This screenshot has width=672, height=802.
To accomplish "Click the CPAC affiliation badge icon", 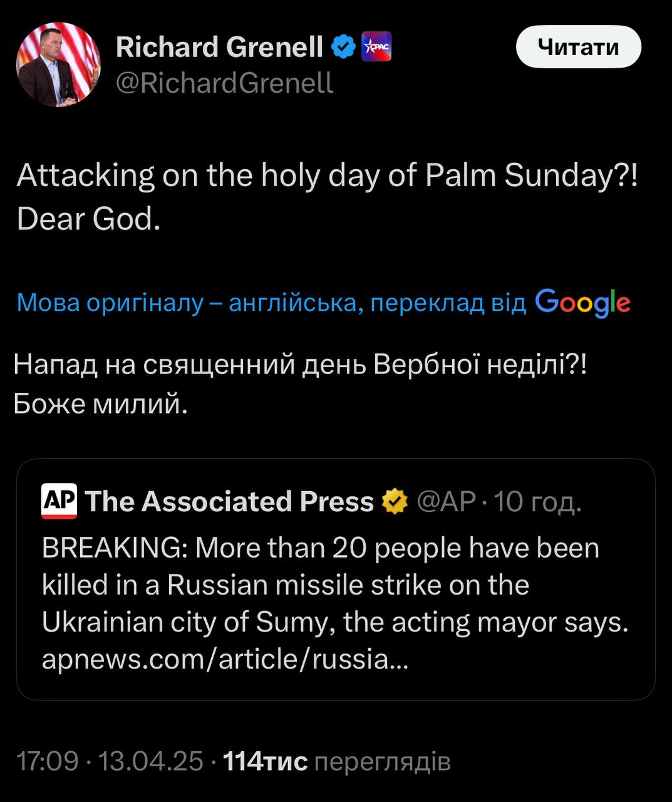I will (x=376, y=47).
